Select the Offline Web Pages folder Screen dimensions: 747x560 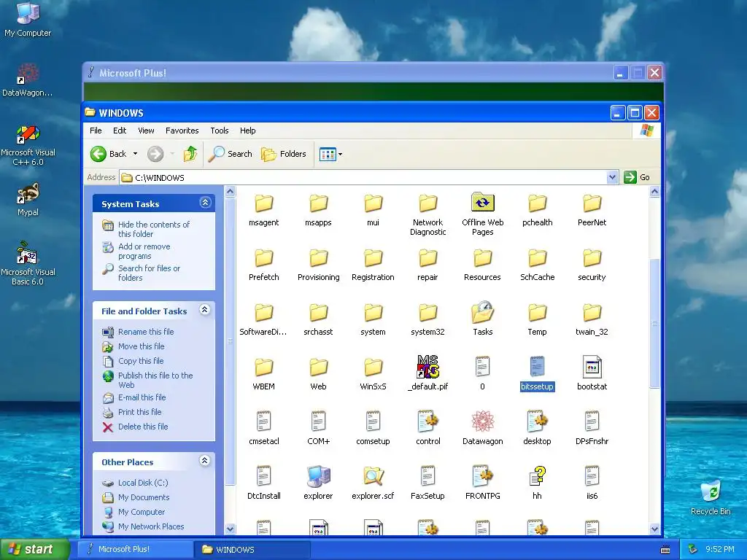pos(483,214)
